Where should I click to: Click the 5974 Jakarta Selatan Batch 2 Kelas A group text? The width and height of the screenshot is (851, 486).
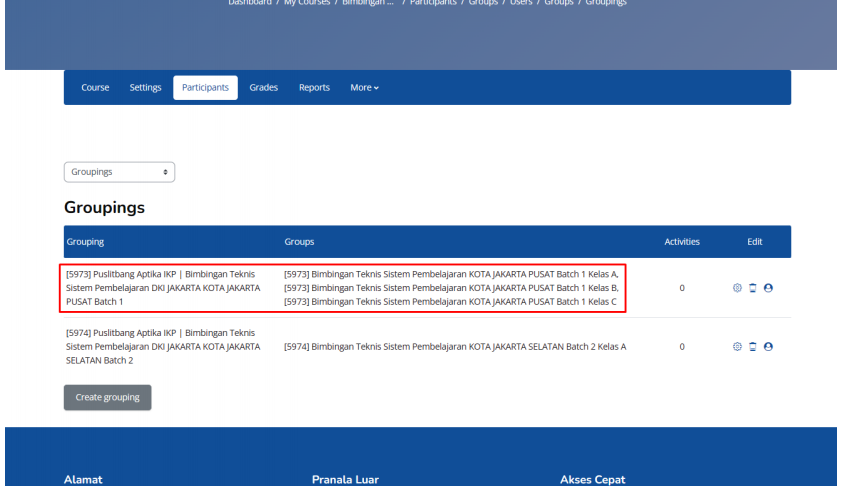point(455,347)
